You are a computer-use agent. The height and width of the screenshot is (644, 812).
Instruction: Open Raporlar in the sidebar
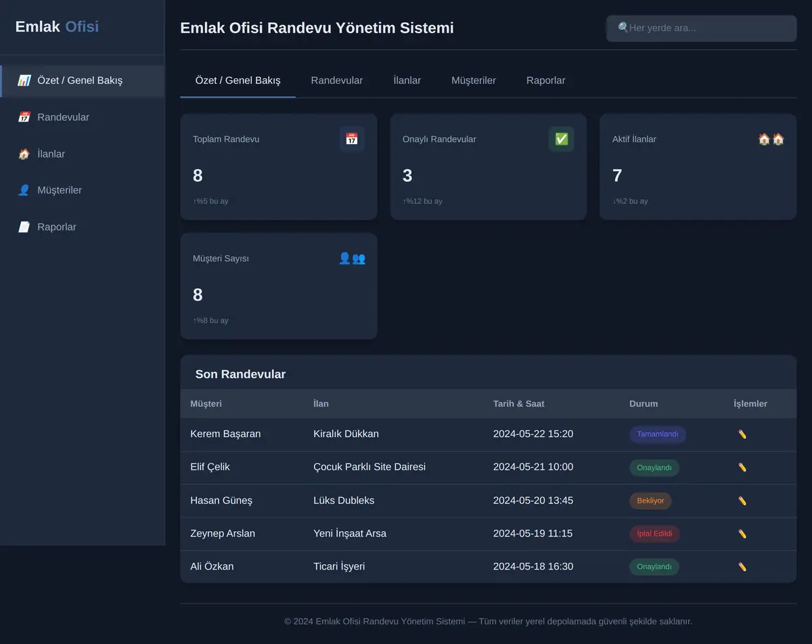83,227
